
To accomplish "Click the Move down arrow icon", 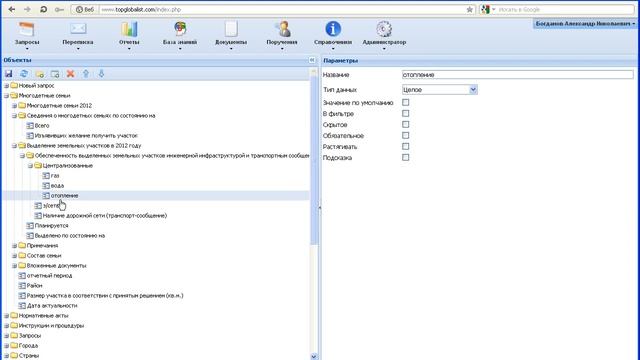I will click(101, 73).
